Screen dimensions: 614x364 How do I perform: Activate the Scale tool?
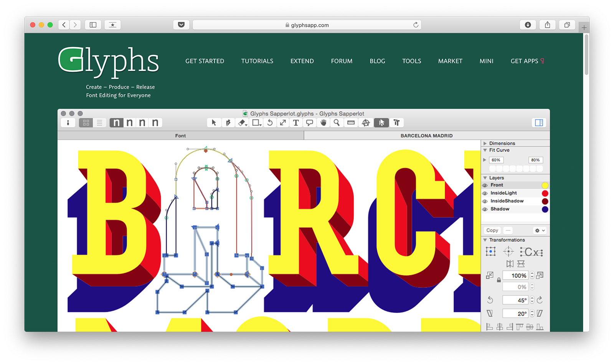click(x=283, y=123)
